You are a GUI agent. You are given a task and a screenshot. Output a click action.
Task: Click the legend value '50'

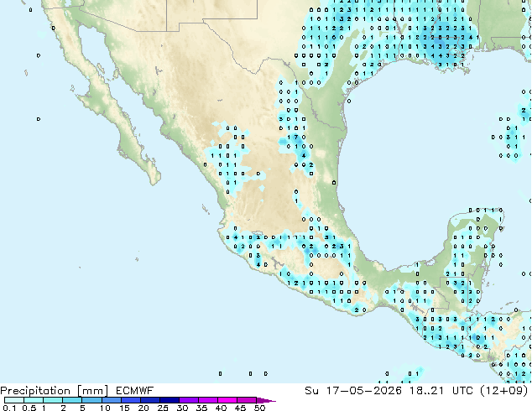pyautogui.click(x=259, y=408)
